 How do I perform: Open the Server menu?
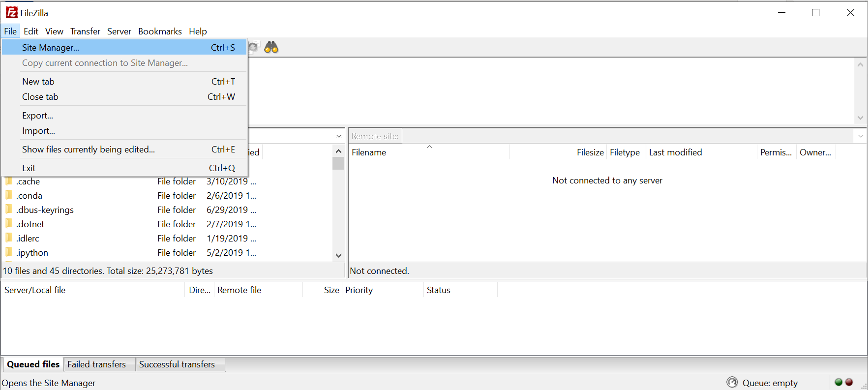point(119,31)
